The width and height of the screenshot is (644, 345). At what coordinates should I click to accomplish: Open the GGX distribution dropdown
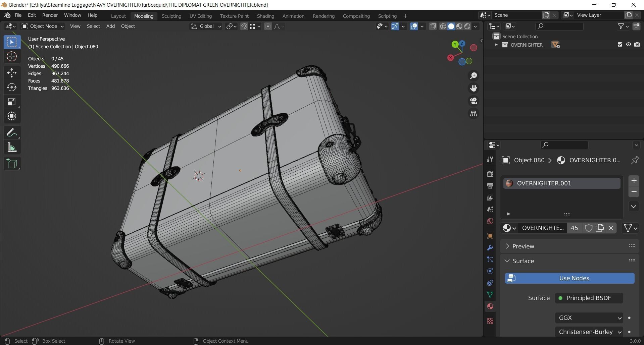589,318
